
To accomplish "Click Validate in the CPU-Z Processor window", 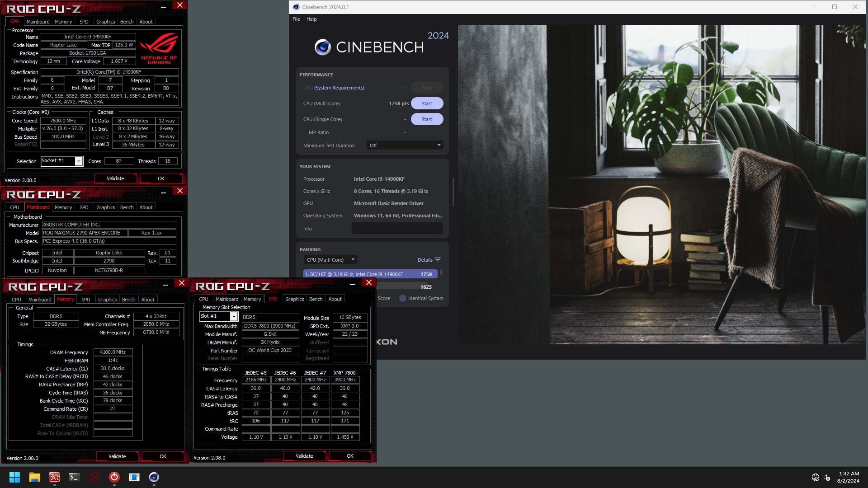I will click(115, 178).
